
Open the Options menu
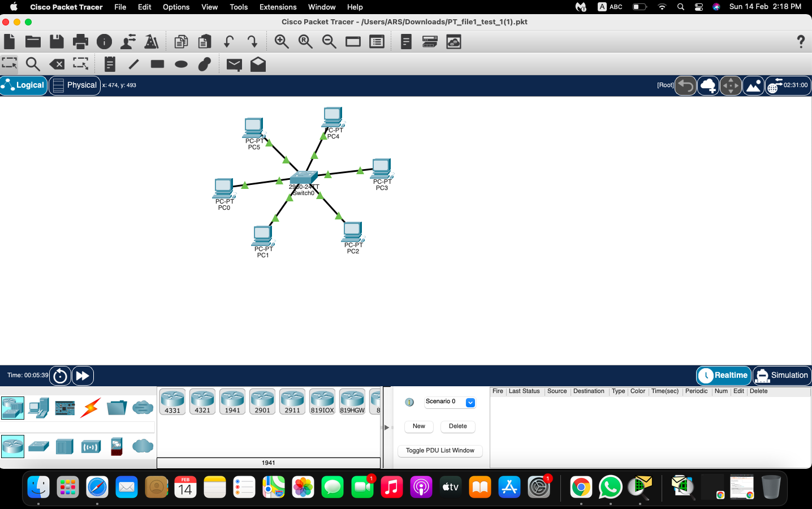coord(176,7)
